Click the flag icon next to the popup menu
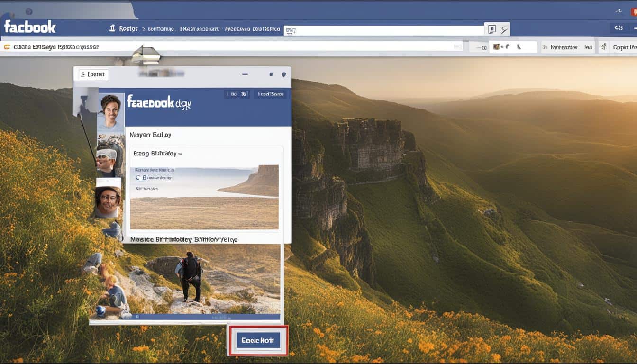Screen dimensions: 637x364 coord(272,74)
